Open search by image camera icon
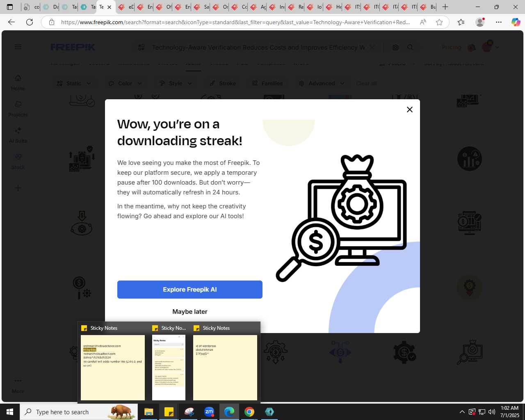525x420 pixels. [395, 48]
